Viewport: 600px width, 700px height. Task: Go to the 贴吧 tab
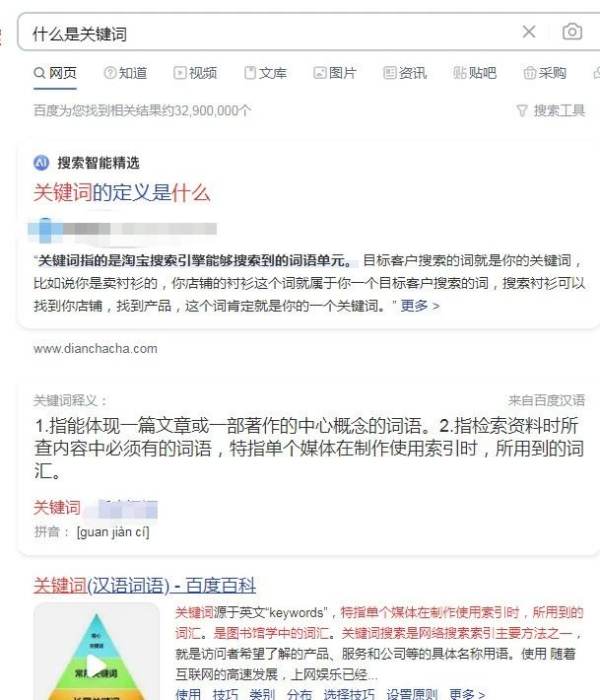pos(475,73)
